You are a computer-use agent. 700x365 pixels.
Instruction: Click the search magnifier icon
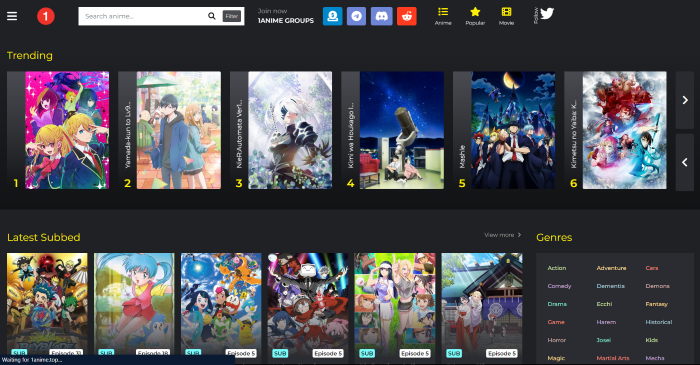tap(212, 16)
